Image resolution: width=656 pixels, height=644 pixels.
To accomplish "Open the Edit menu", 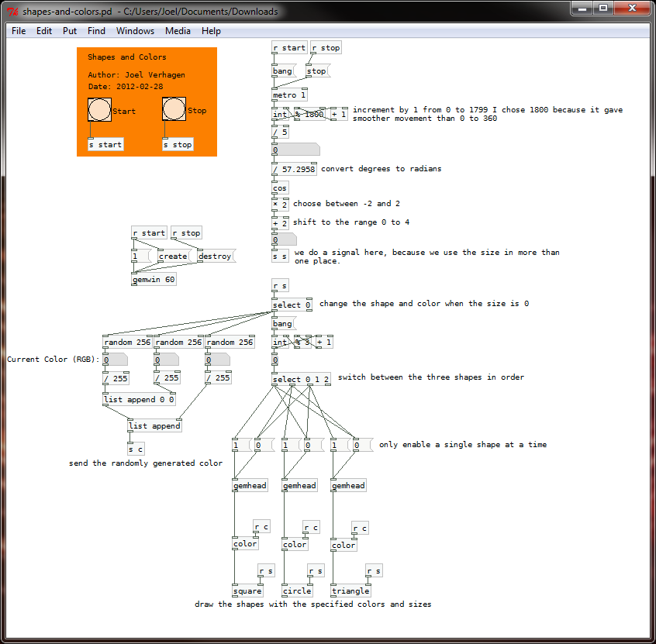I will click(x=44, y=31).
